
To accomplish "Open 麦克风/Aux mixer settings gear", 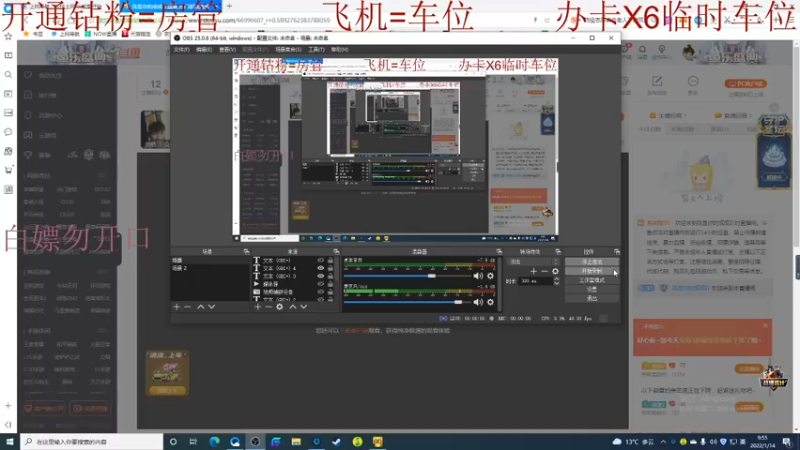I will [490, 302].
